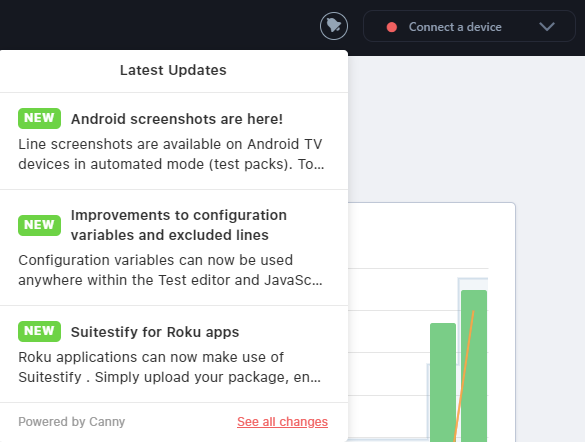
Task: Expand the chevron arrow beside Connect a device
Action: point(547,26)
